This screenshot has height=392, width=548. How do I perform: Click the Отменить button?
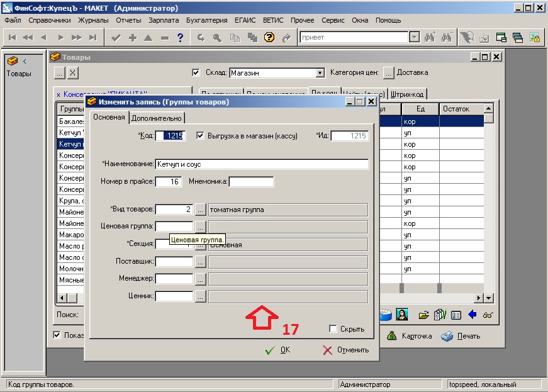coord(345,350)
